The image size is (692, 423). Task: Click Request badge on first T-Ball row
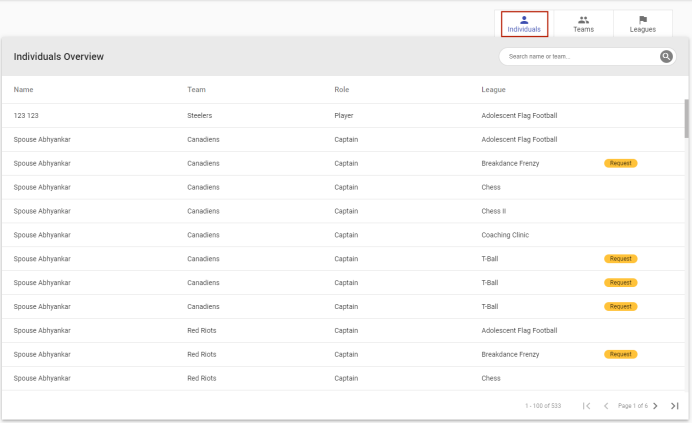pos(620,259)
